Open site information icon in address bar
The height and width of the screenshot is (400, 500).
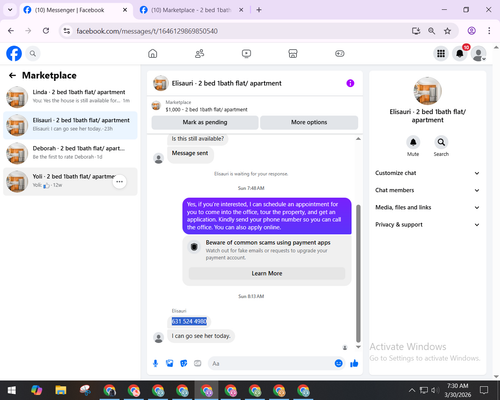[67, 31]
